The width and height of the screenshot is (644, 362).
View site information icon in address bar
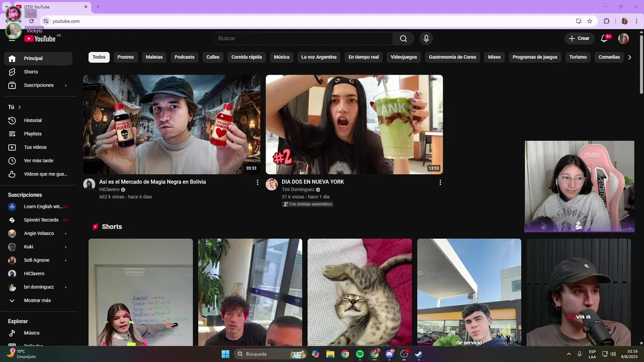click(46, 21)
